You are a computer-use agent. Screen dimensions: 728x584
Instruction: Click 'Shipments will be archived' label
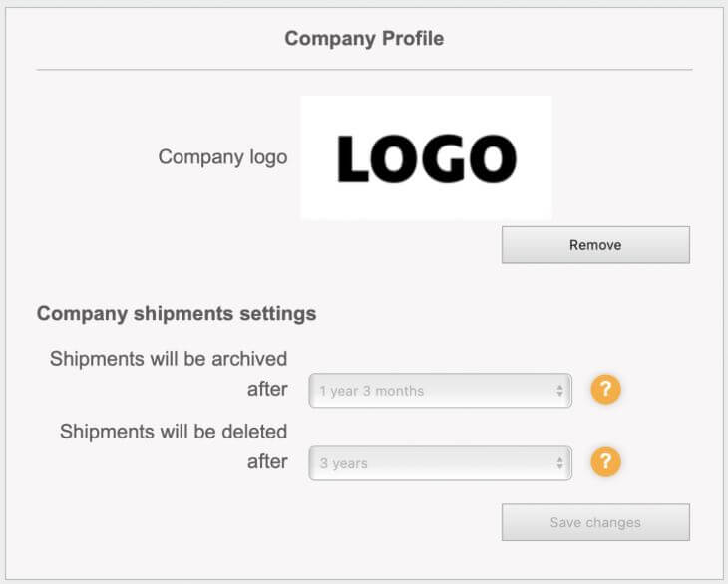point(169,359)
